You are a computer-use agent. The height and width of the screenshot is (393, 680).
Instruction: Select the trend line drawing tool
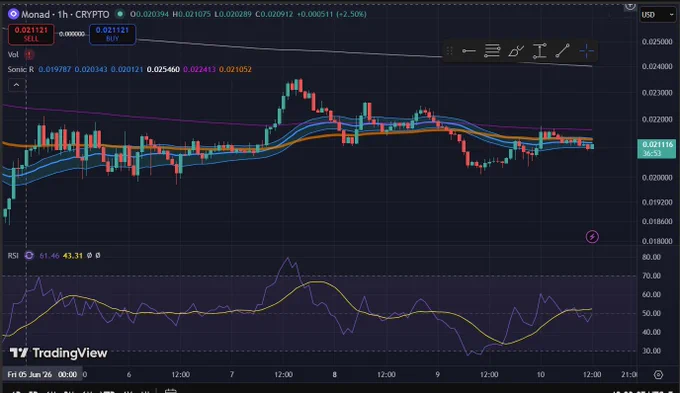(x=562, y=51)
